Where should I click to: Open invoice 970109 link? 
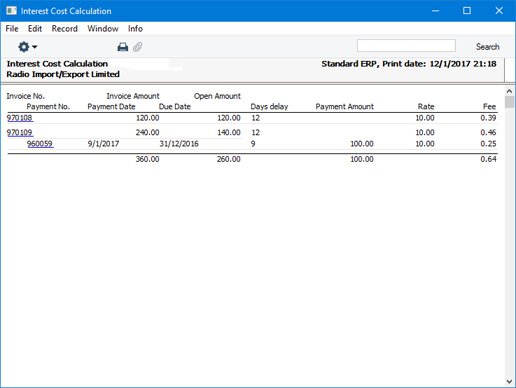tap(20, 132)
